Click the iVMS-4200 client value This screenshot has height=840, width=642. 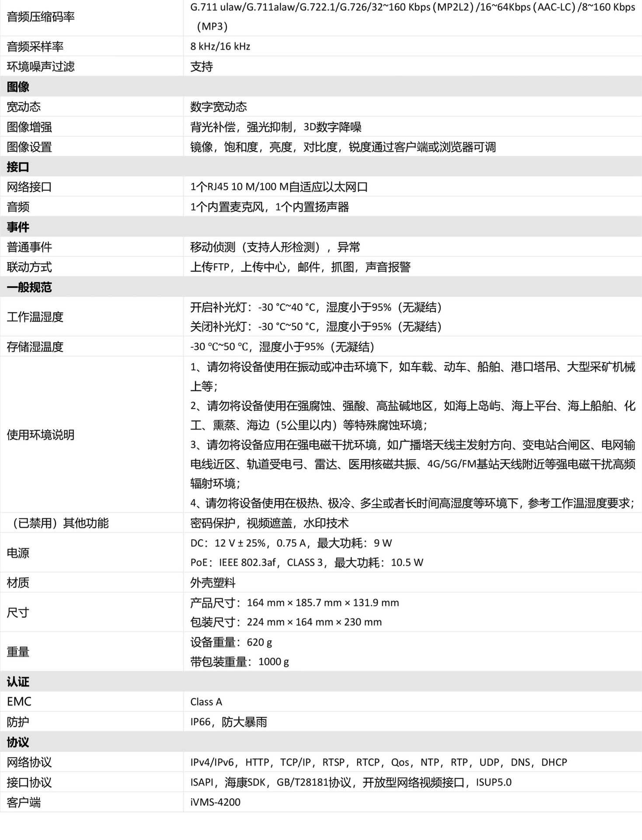tap(215, 802)
